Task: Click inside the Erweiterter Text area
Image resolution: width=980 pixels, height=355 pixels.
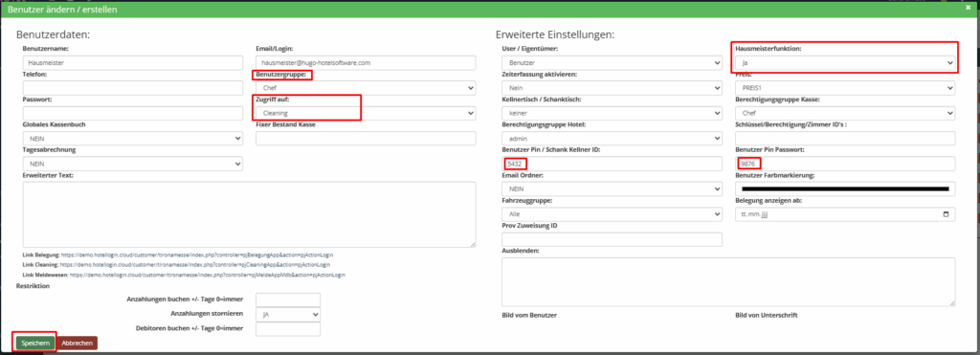Action: tap(250, 214)
